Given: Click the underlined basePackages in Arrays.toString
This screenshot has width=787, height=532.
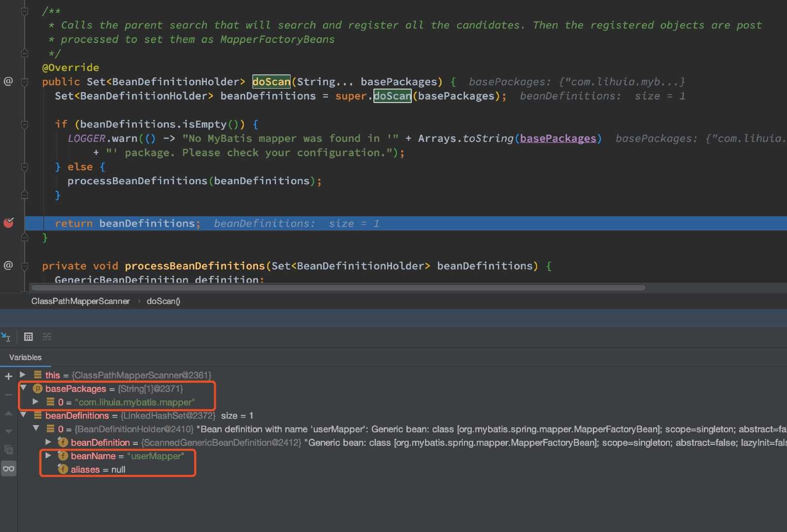Looking at the screenshot, I should [558, 138].
